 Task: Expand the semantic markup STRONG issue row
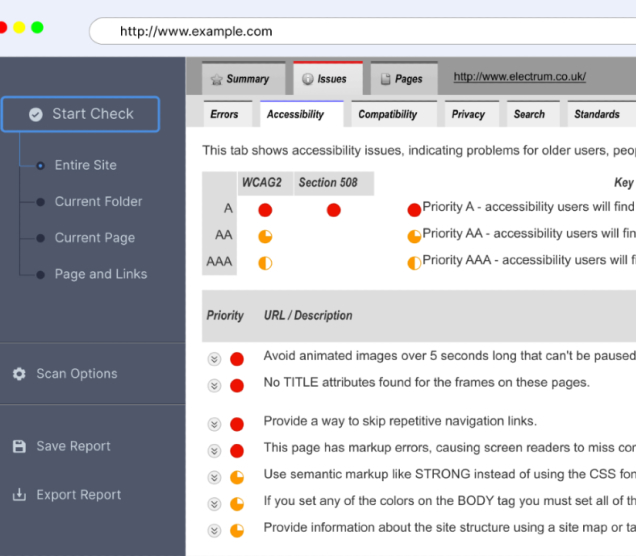(x=214, y=477)
